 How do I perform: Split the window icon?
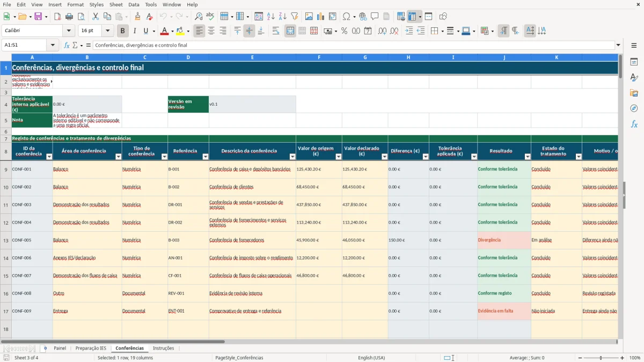tap(428, 17)
